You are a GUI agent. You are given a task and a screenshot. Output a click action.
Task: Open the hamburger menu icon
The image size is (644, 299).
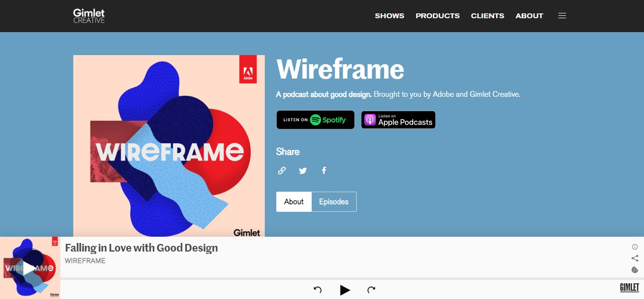click(562, 16)
